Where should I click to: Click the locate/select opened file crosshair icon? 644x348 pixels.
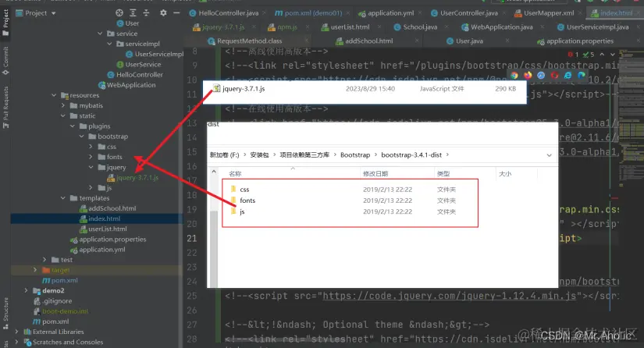coord(119,12)
